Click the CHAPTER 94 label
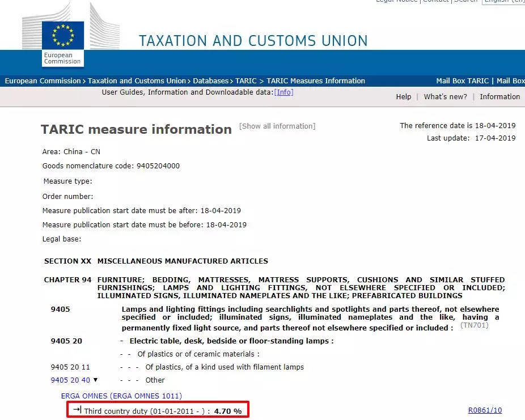Viewport: 525px width, 420px height. (x=67, y=280)
